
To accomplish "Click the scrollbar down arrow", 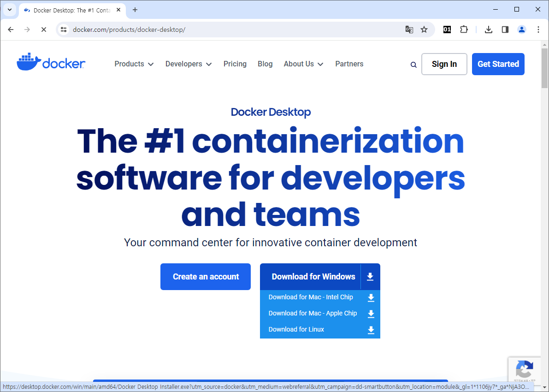I will pyautogui.click(x=544, y=388).
